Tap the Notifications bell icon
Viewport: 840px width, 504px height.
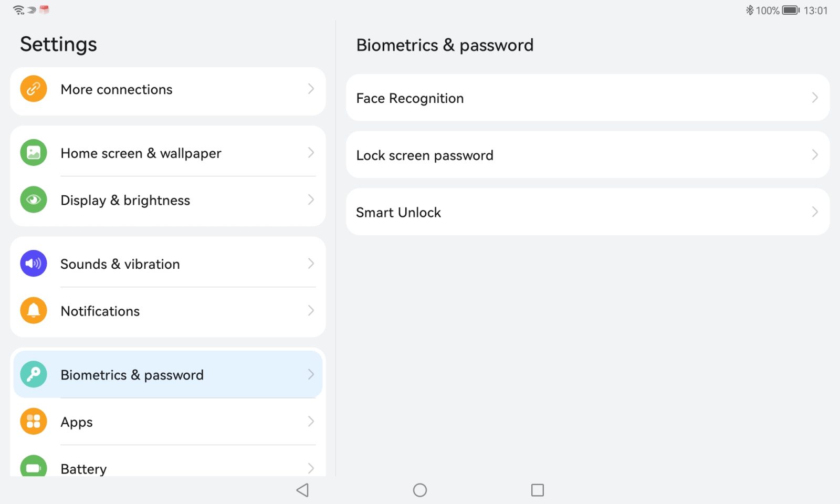click(34, 311)
